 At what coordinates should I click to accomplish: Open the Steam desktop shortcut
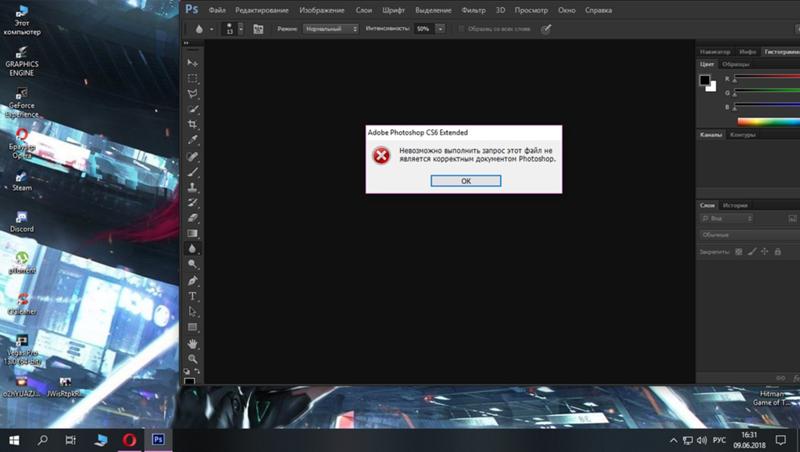21,181
